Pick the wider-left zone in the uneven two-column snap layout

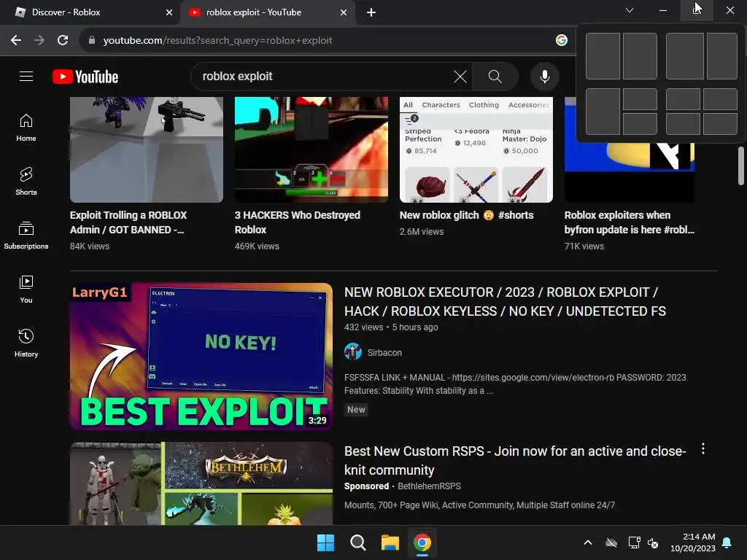684,56
